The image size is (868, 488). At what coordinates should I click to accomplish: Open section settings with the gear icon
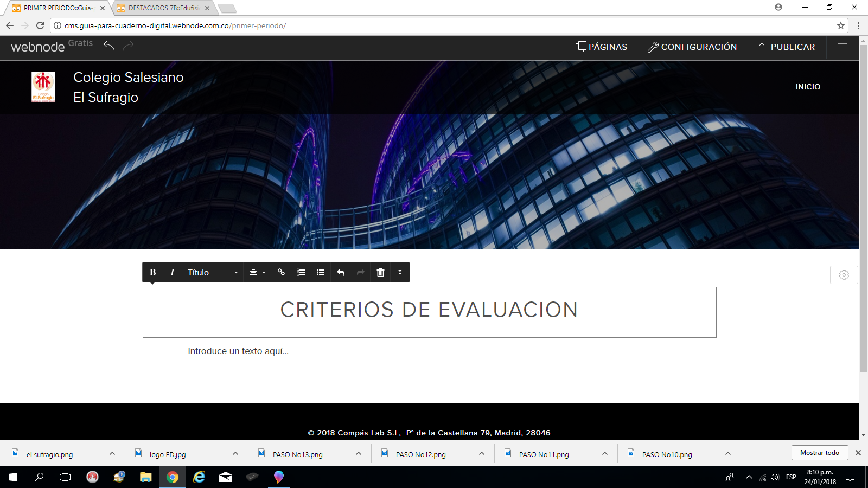click(844, 275)
